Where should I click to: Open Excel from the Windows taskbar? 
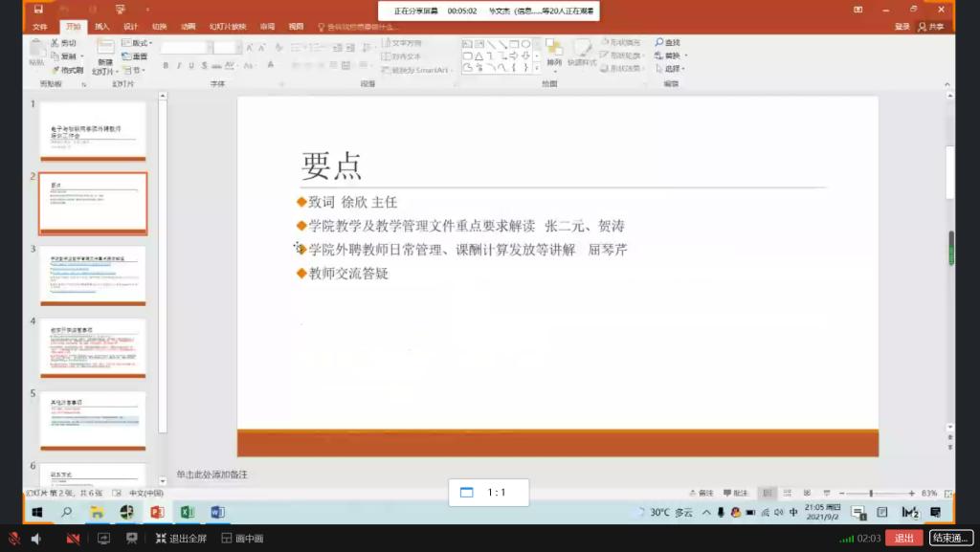point(187,513)
